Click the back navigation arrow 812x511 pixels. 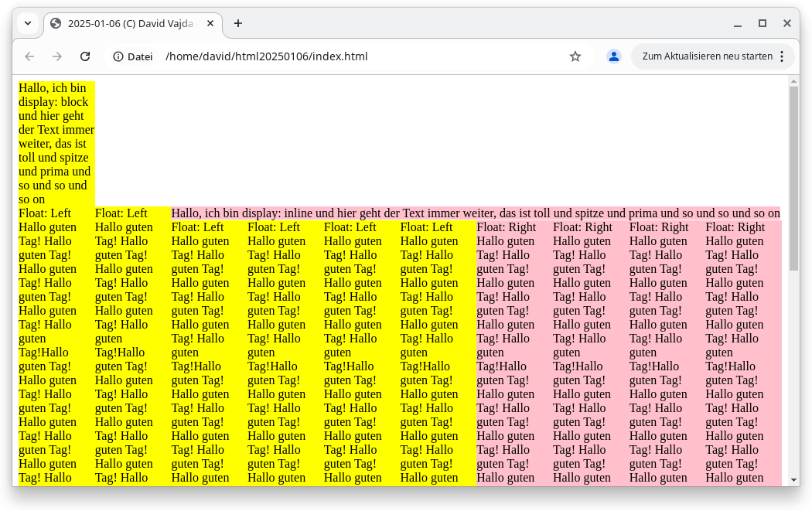pyautogui.click(x=29, y=56)
